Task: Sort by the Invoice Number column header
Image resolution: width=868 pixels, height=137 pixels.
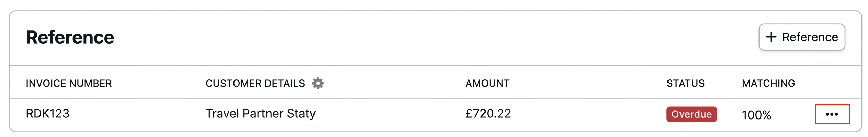Action: tap(69, 83)
